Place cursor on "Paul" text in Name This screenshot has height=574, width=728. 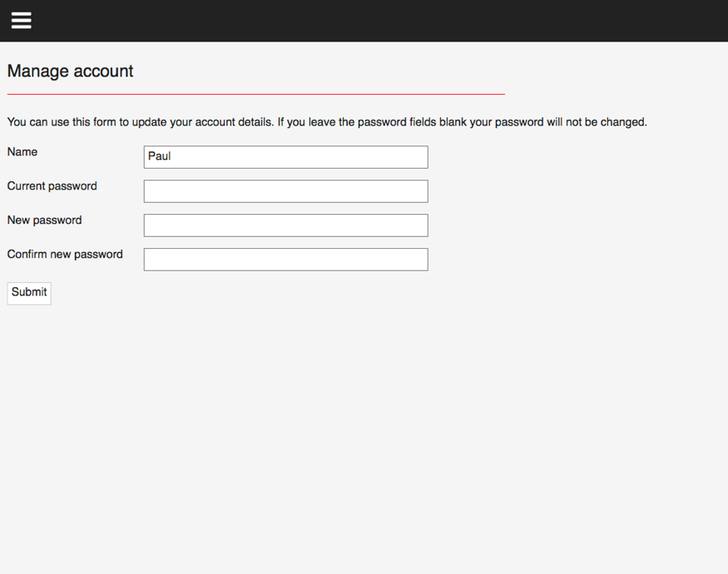[159, 156]
